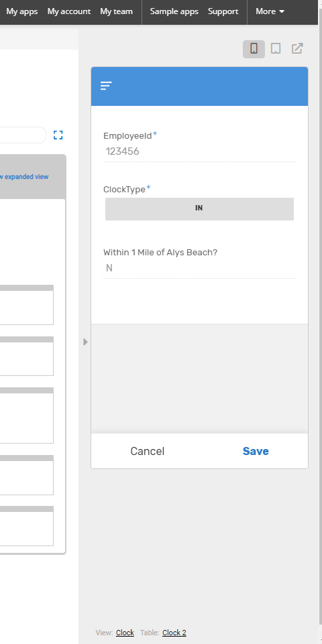Click the Within 1 Mile field

click(x=199, y=268)
